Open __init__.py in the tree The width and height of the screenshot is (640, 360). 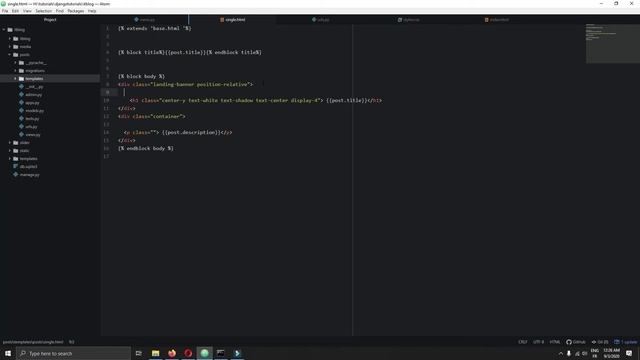pyautogui.click(x=34, y=87)
